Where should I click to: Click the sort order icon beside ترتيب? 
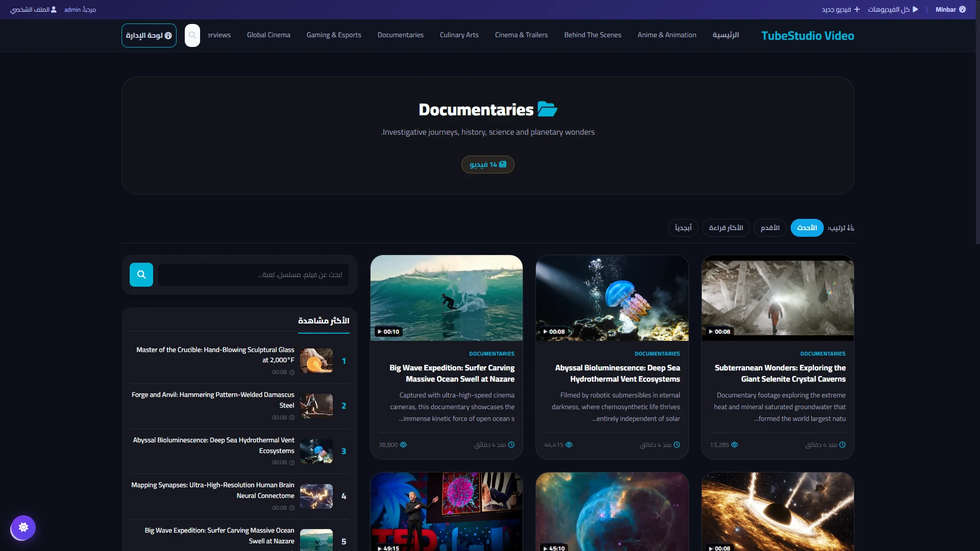[850, 228]
